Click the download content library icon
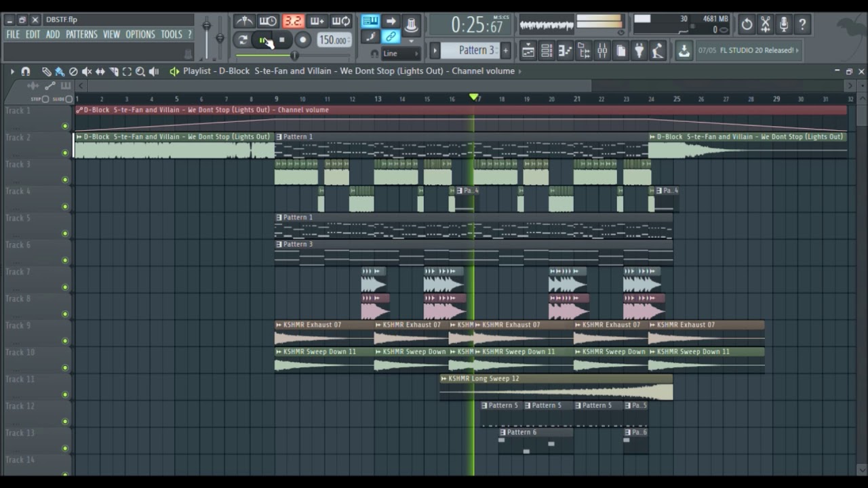Screen dimensions: 868x488 684,50
